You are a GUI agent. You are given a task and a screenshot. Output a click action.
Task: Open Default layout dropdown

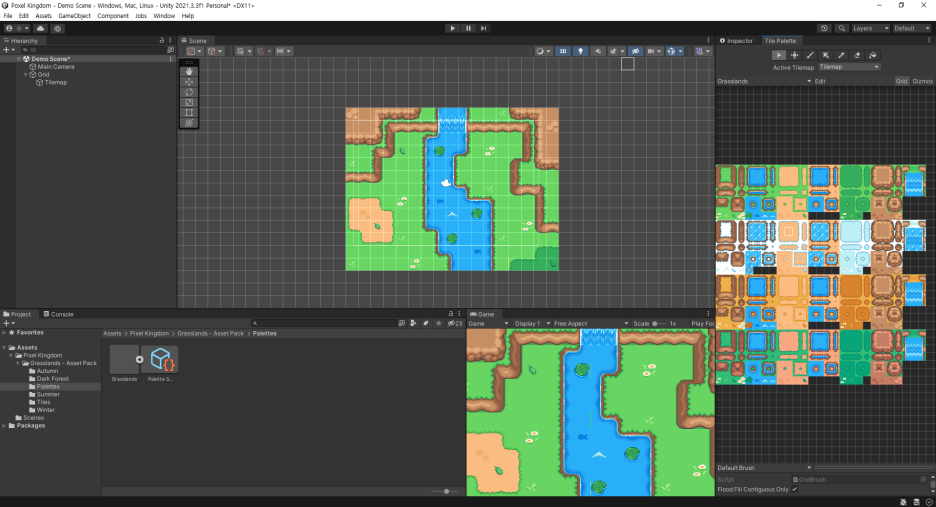[912, 28]
